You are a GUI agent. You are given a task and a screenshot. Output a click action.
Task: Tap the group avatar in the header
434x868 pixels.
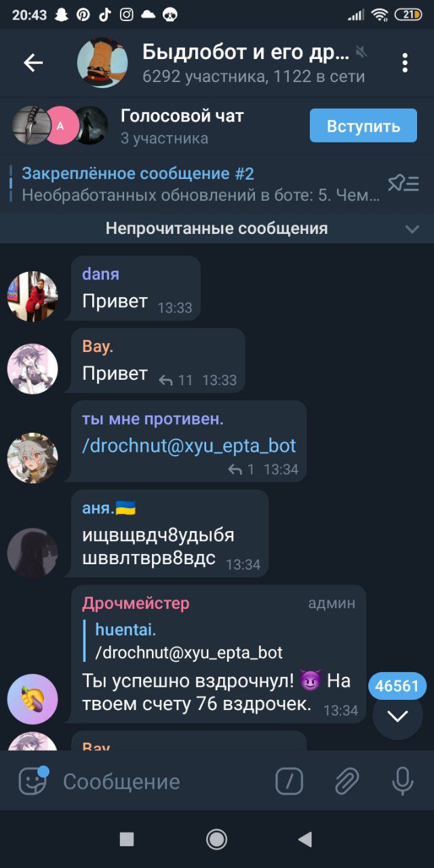coord(102,63)
